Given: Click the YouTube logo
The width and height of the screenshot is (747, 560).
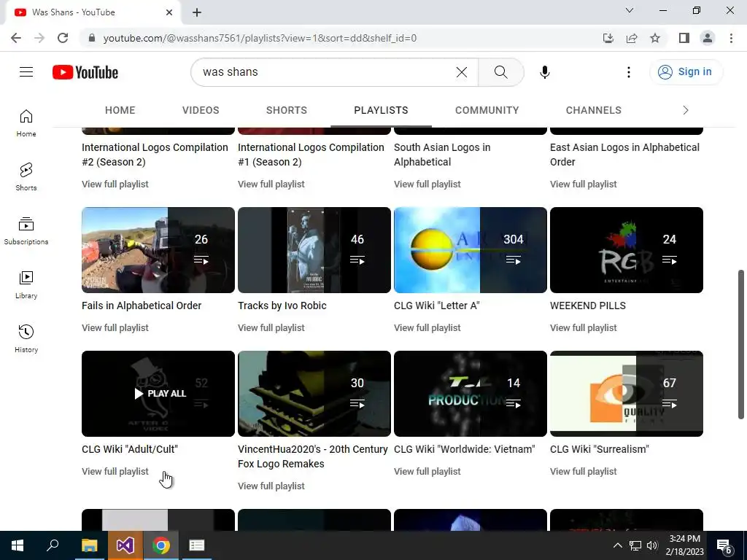Looking at the screenshot, I should tap(85, 72).
